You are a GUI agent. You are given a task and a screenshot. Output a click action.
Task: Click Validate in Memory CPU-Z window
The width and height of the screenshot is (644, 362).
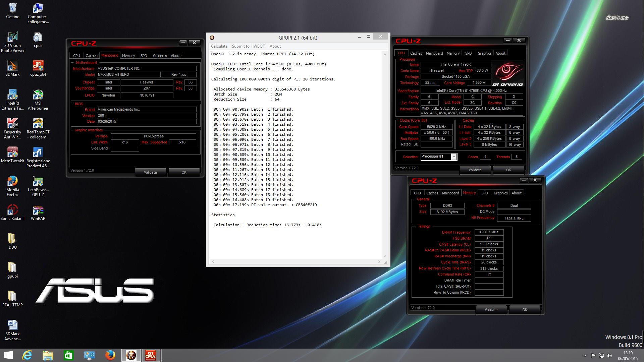tap(491, 310)
